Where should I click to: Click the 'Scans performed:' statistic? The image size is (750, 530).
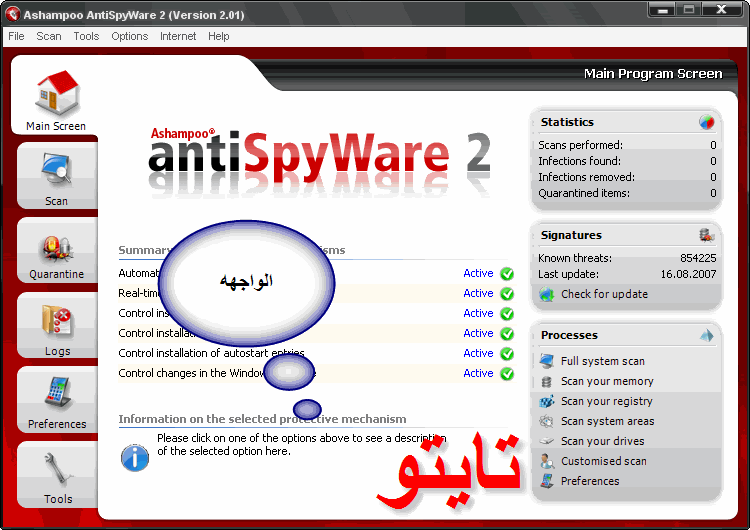tap(580, 145)
